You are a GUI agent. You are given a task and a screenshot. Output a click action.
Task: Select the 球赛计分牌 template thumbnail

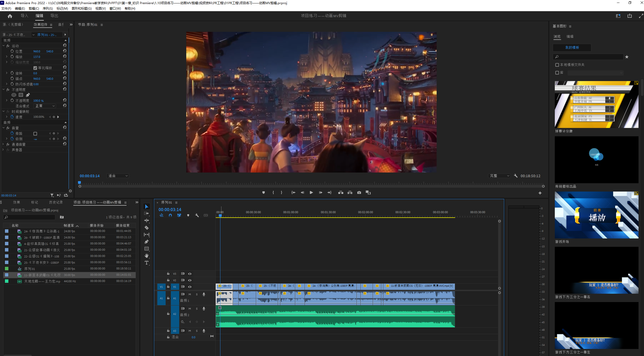point(596,105)
